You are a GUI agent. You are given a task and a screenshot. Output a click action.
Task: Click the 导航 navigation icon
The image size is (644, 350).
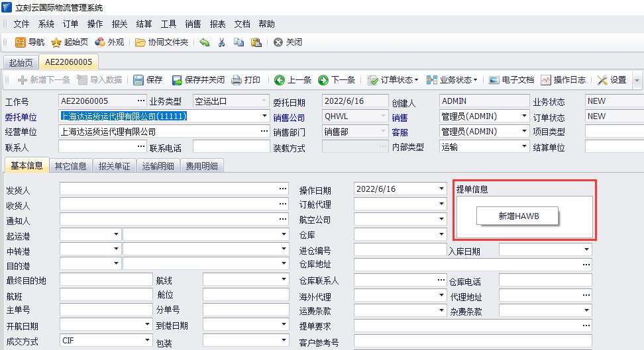21,42
